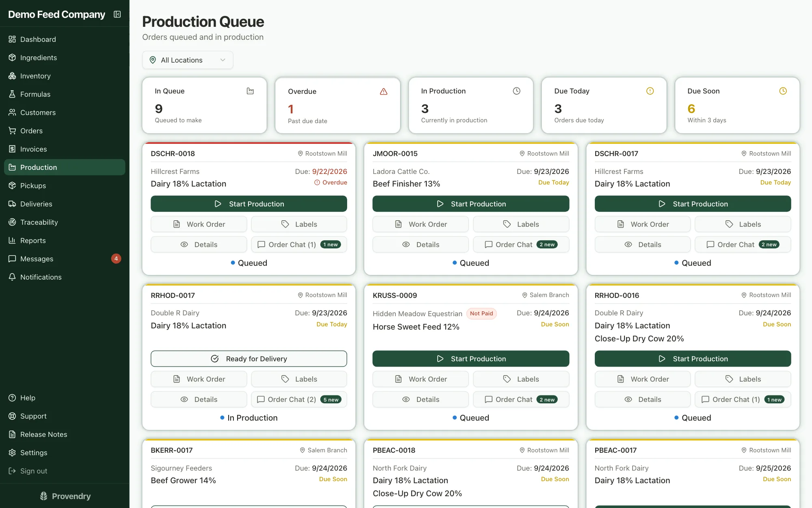Click the Notifications bell icon

(x=12, y=277)
